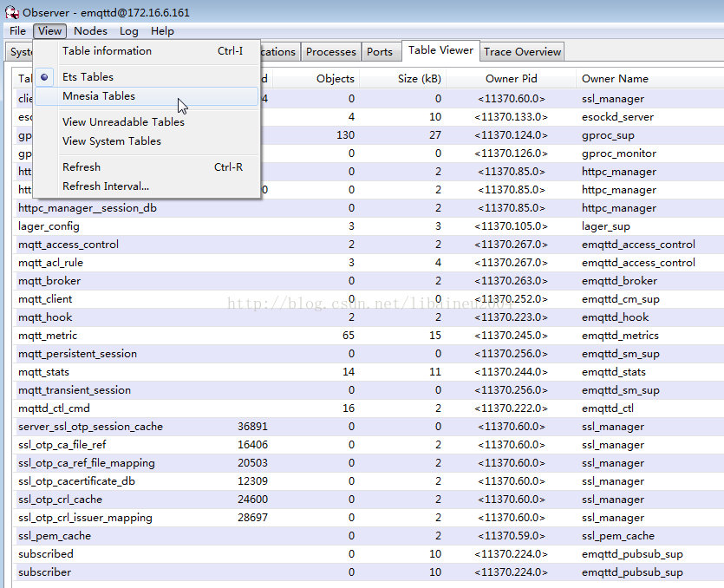Click owner pid <11370.59.0>
The image size is (724, 588).
pyautogui.click(x=512, y=536)
